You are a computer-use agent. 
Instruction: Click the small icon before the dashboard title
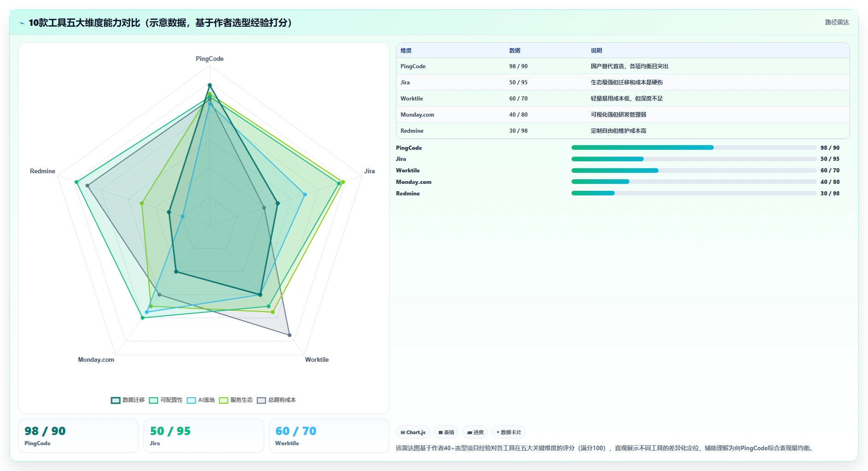pyautogui.click(x=22, y=23)
